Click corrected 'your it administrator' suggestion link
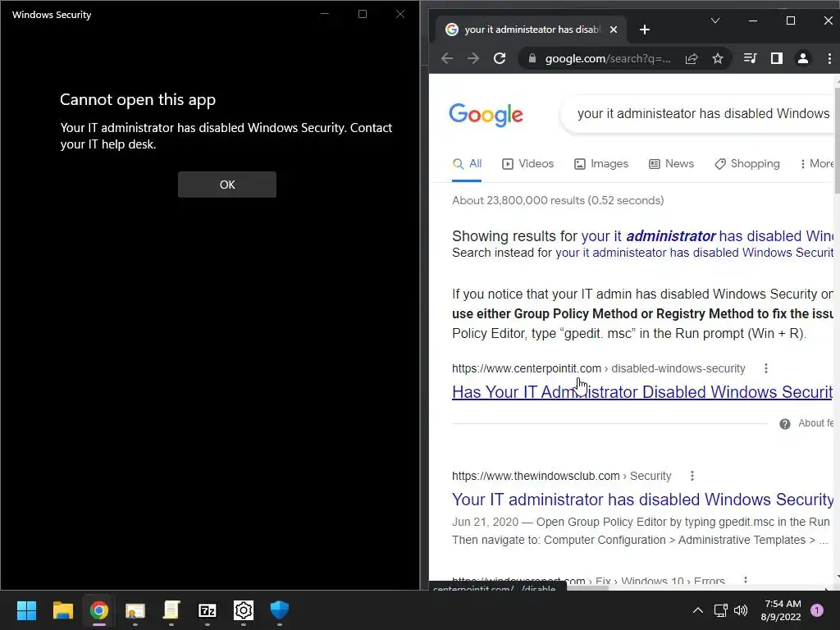 tap(707, 235)
